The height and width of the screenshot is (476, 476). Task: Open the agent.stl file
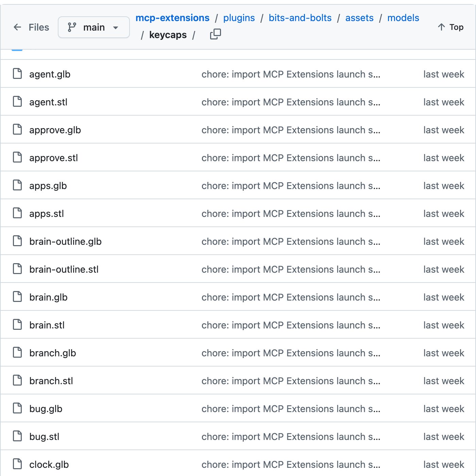point(48,102)
